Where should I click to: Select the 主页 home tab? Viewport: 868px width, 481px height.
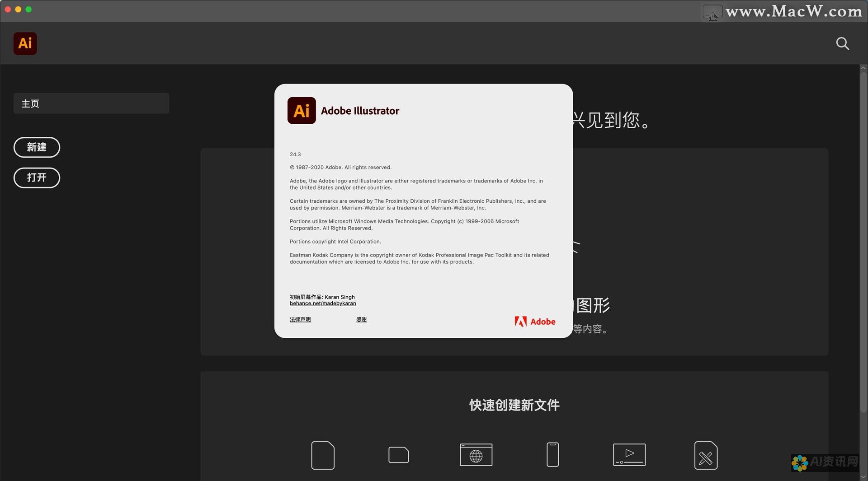tap(91, 103)
